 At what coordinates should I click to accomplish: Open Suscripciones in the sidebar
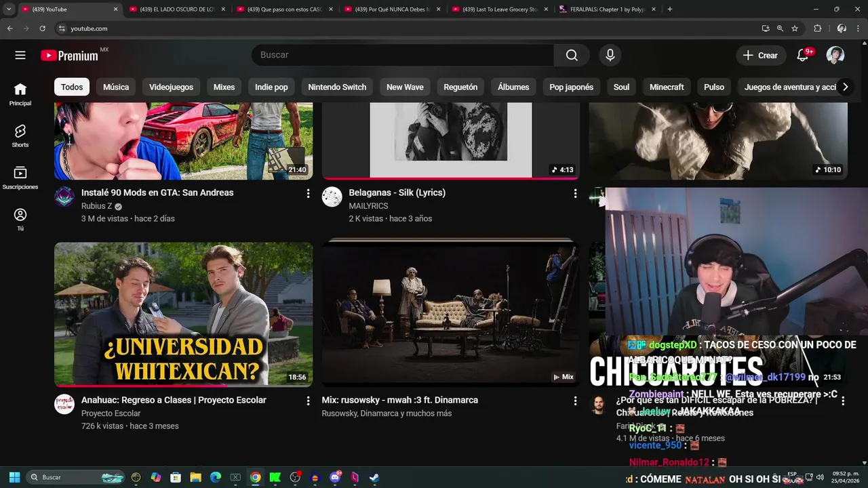(x=20, y=178)
